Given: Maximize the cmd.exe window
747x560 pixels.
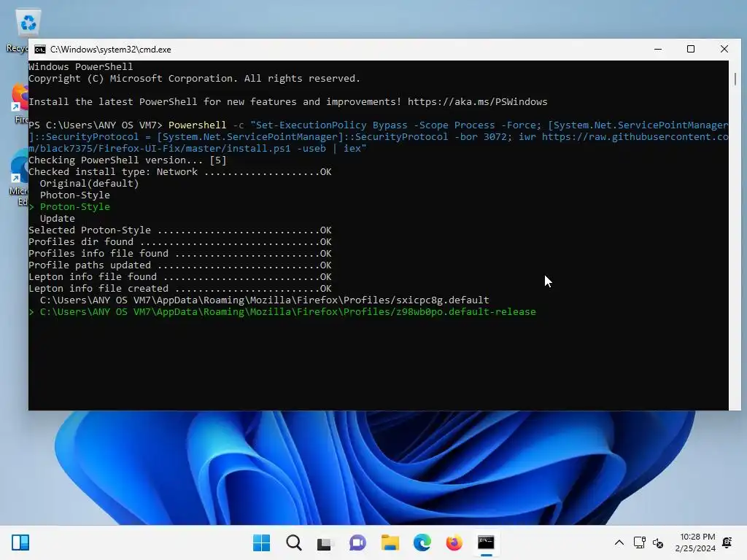Looking at the screenshot, I should tap(691, 49).
